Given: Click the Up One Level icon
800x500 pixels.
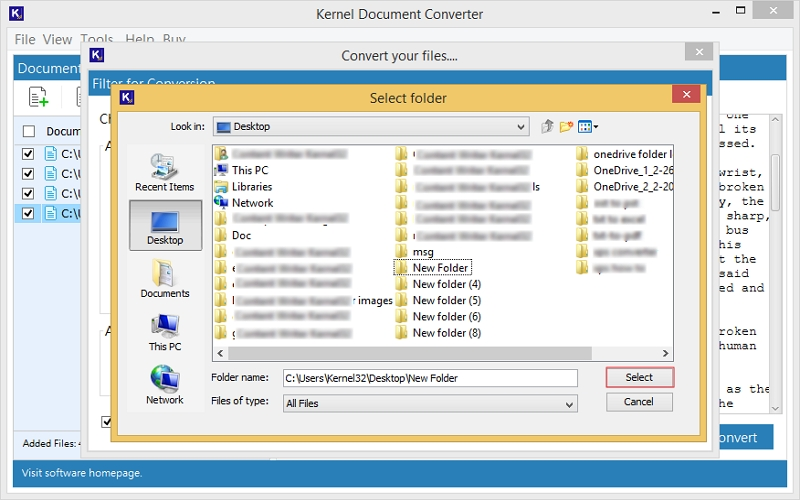Looking at the screenshot, I should coord(547,126).
